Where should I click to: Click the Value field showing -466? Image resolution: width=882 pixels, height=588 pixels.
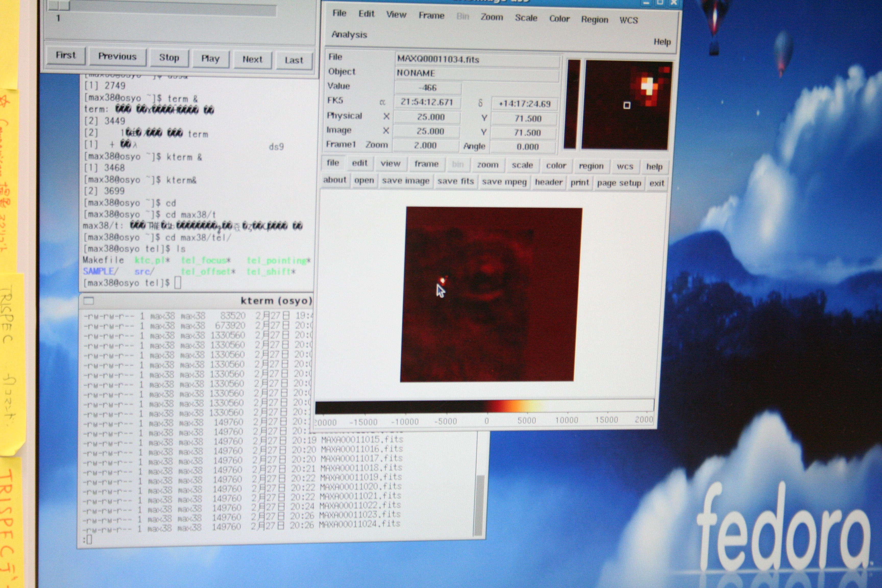pyautogui.click(x=428, y=88)
